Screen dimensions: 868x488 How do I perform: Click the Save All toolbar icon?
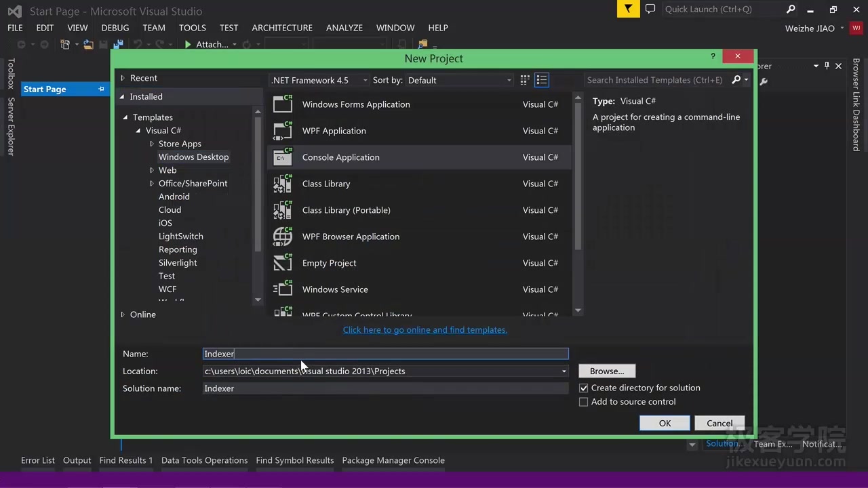[x=118, y=44]
